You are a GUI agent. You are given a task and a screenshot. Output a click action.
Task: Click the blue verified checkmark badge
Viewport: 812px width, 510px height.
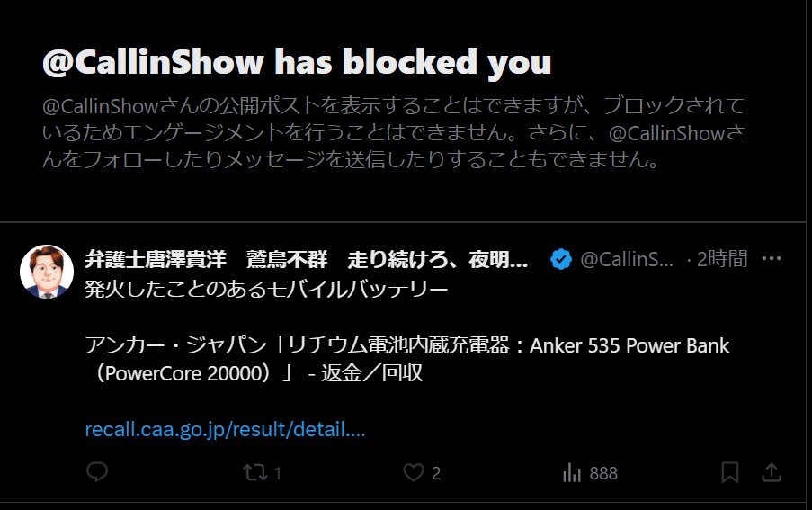pos(561,259)
